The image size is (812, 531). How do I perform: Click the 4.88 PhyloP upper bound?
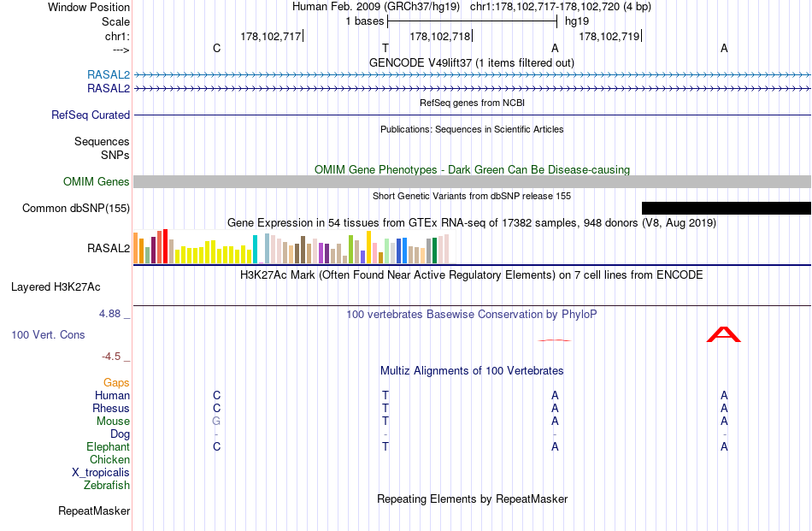click(x=109, y=314)
